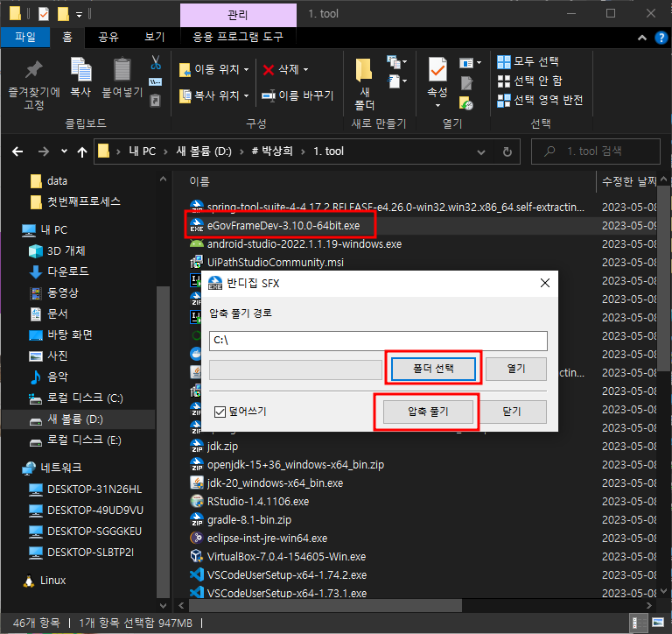Switch to the 공유 (Share) ribbon tab
672x634 pixels.
pos(108,38)
